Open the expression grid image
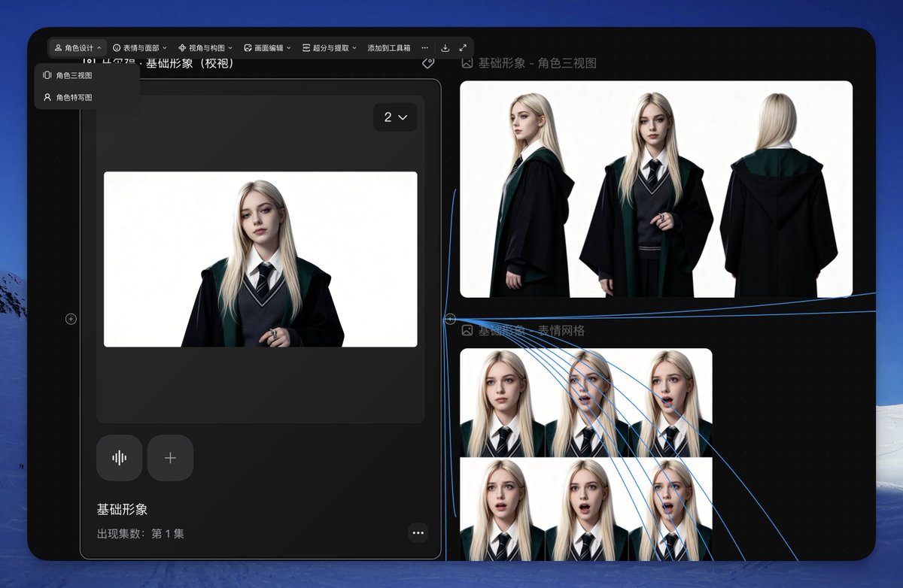Viewport: 903px width, 588px height. coord(586,454)
